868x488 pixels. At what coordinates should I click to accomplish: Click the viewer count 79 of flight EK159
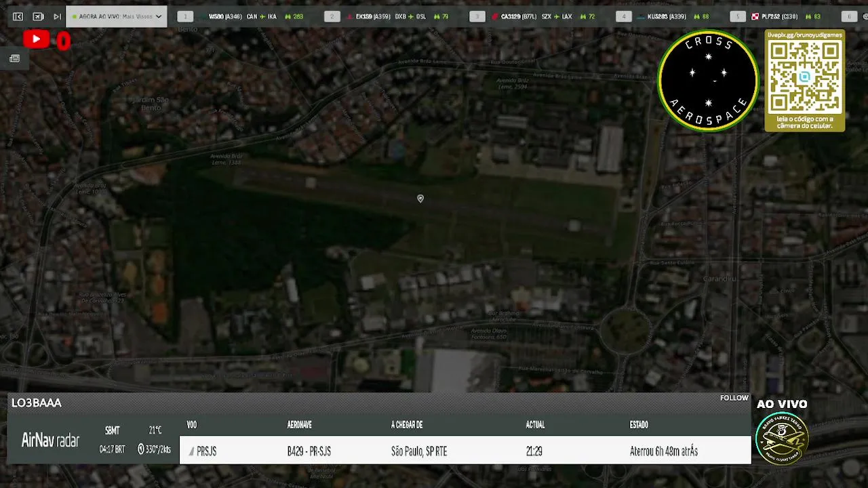coord(445,16)
